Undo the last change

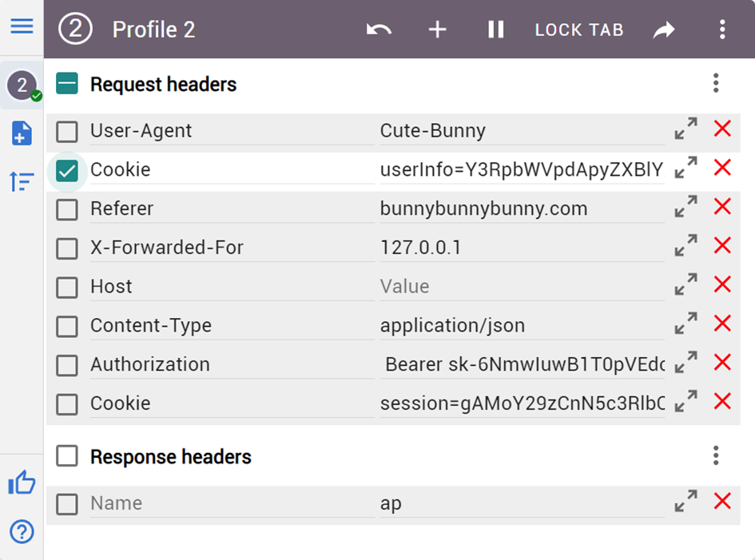[379, 30]
